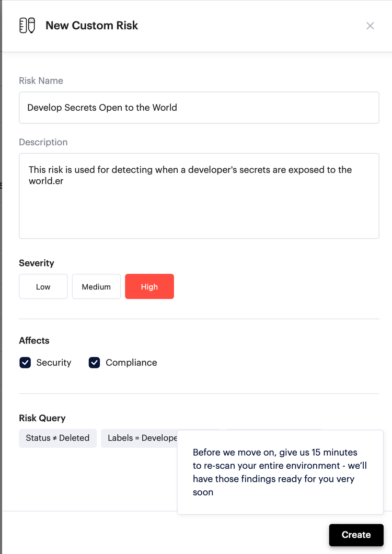
Task: Open the Labels = Develope query chip
Action: click(139, 438)
